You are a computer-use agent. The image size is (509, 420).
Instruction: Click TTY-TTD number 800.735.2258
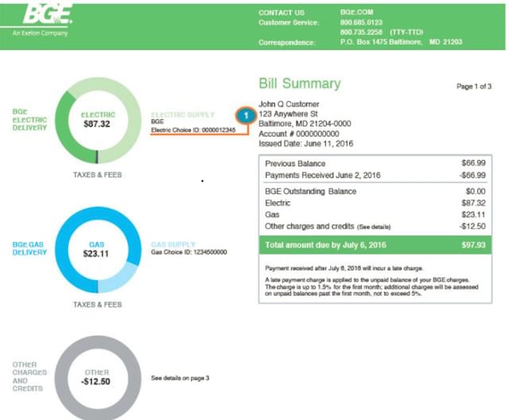[x=361, y=32]
